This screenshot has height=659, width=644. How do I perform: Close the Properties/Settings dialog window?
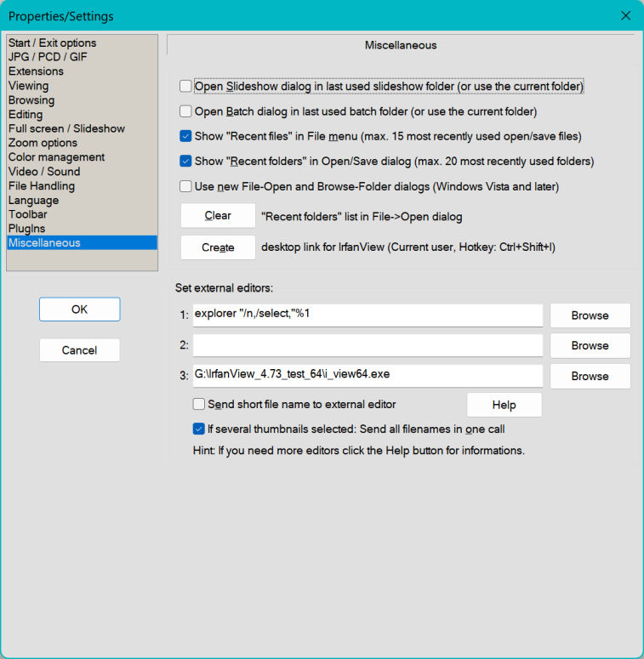point(625,15)
